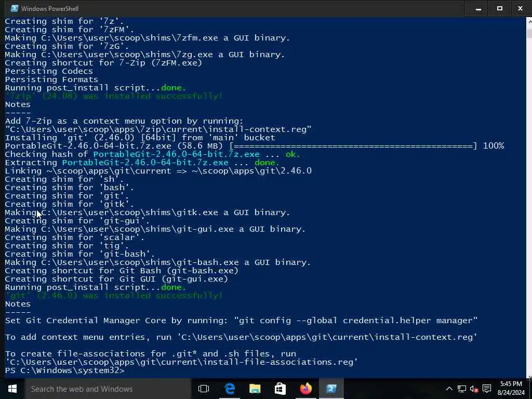Launch Microsoft Edge from the taskbar
532x399 pixels.
[230, 389]
